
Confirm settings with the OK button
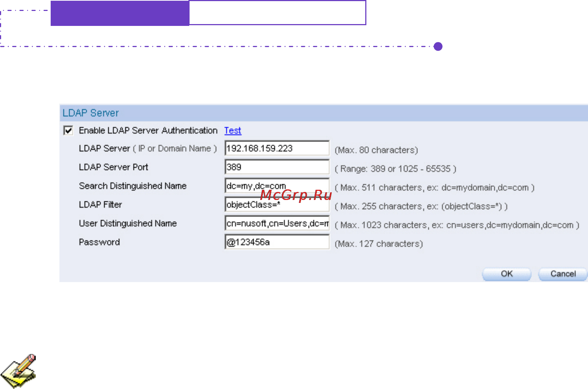click(x=507, y=274)
